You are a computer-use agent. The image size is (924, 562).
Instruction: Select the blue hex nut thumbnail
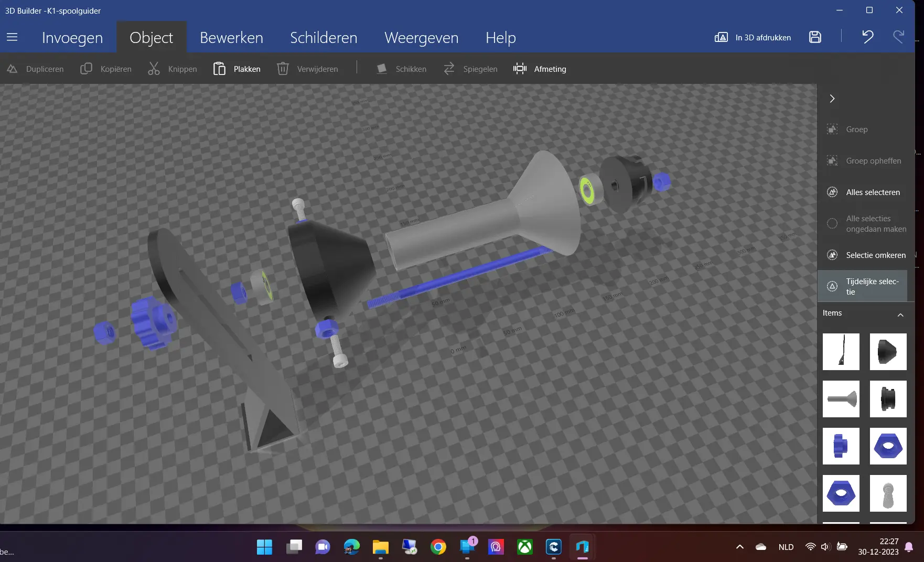click(x=888, y=446)
